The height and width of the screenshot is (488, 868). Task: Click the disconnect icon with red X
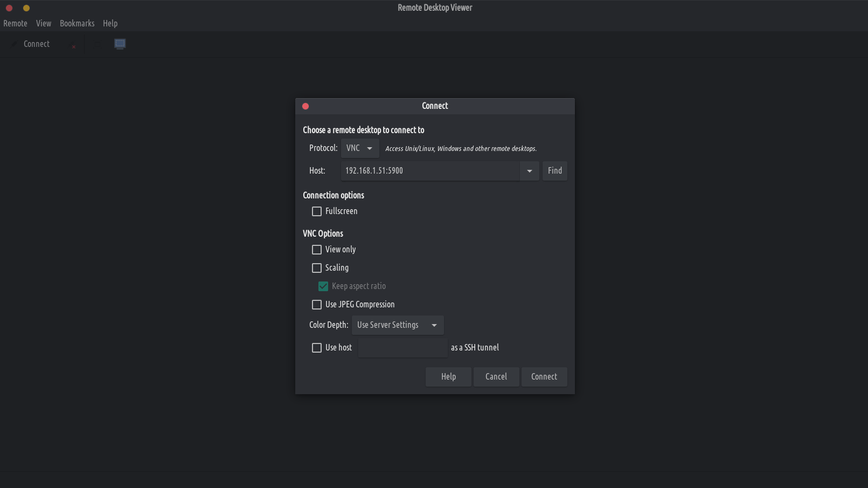tap(72, 45)
